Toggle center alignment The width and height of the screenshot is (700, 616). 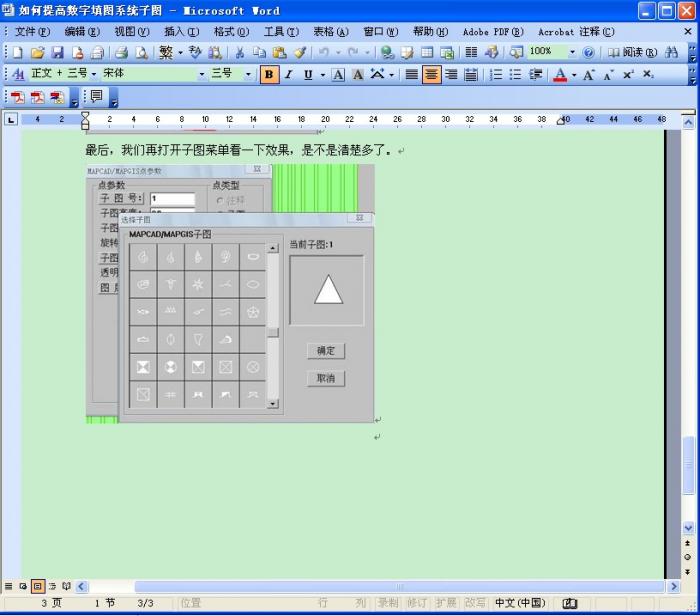431,74
